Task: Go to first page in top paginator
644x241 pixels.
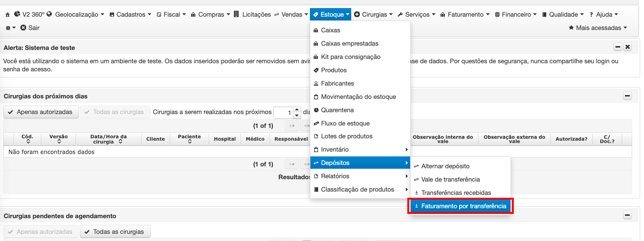Action: (292, 126)
